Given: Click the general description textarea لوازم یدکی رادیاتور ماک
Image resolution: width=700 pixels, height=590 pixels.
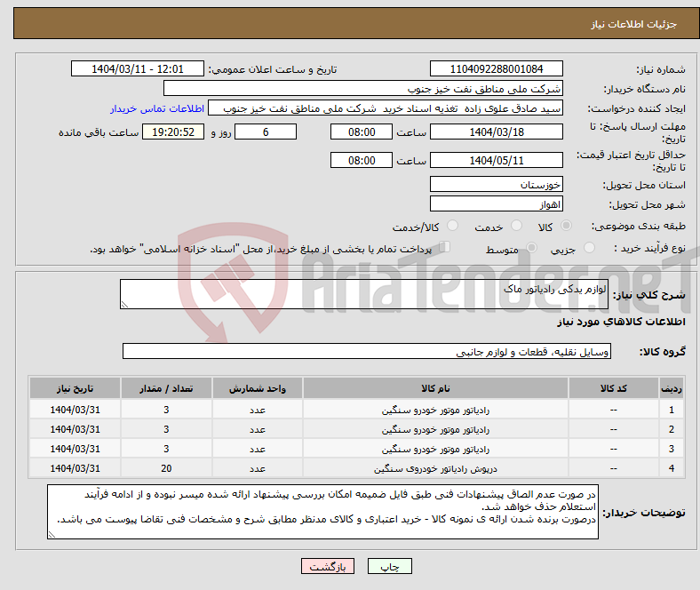Looking at the screenshot, I should click(x=364, y=294).
